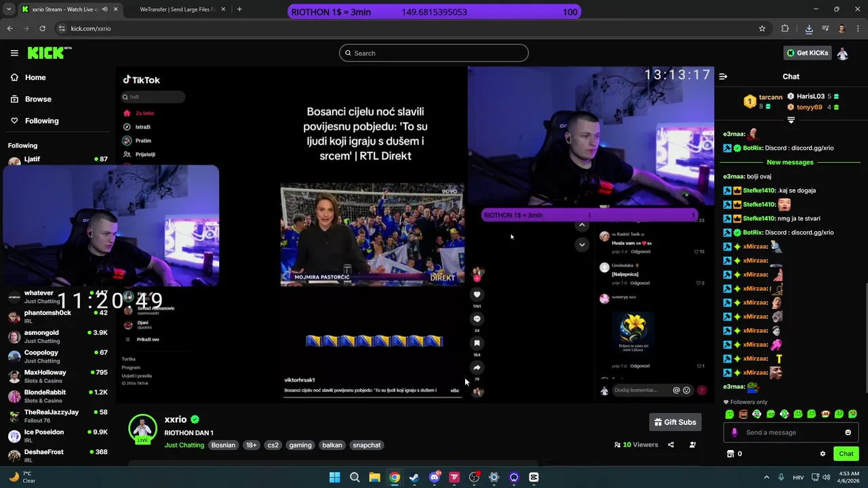The image size is (868, 488).
Task: Select the Bosnian tag
Action: pyautogui.click(x=223, y=445)
